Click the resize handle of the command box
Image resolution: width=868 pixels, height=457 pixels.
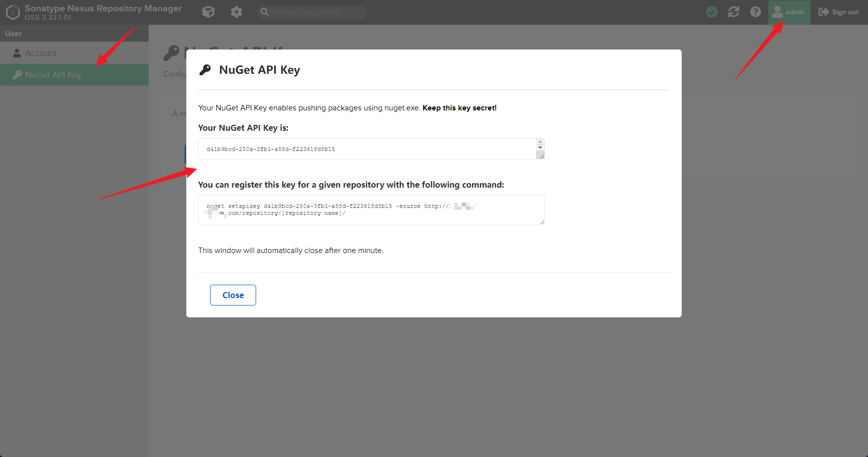pos(542,222)
